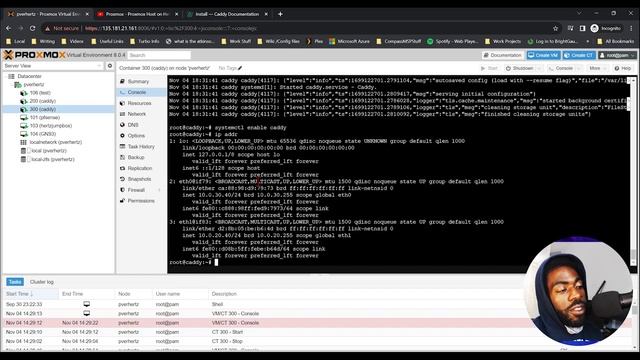Switch to the Tasks tab
Screen dimensions: 640x360
pyautogui.click(x=15, y=282)
